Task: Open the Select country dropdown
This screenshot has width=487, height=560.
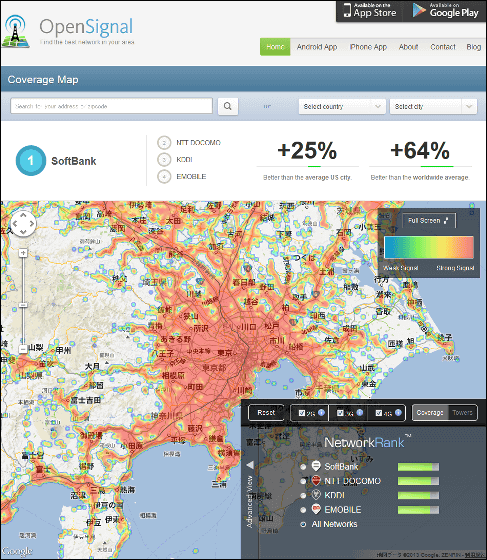Action: tap(342, 106)
